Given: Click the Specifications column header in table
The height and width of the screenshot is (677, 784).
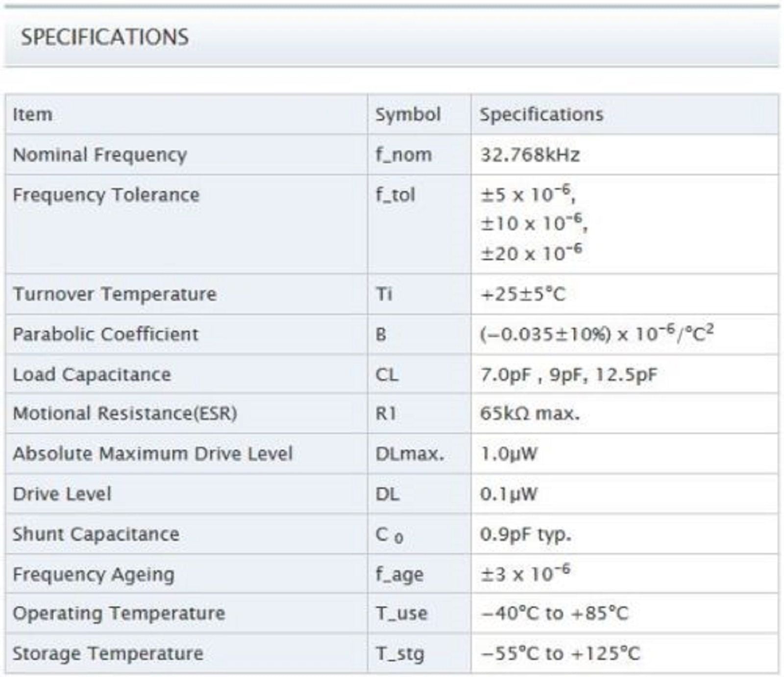Looking at the screenshot, I should coord(541,115).
